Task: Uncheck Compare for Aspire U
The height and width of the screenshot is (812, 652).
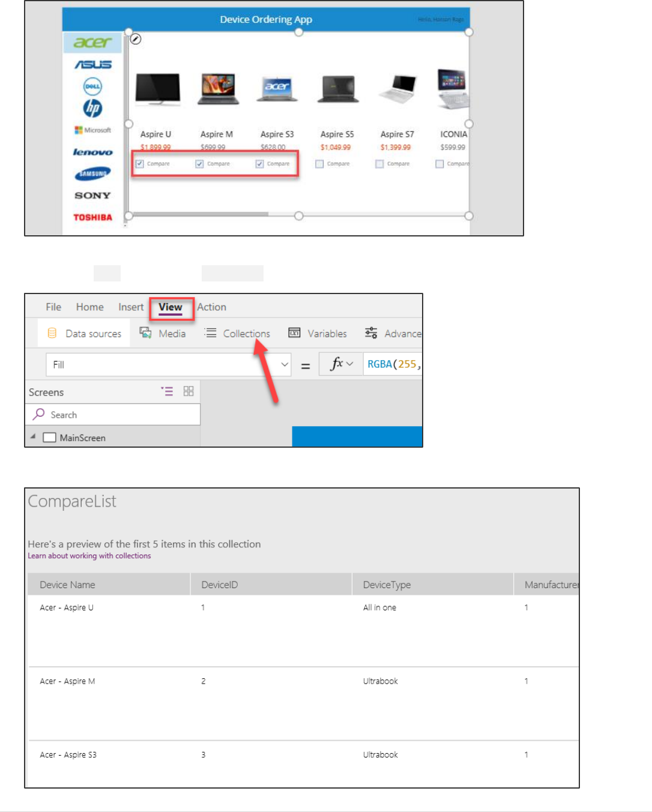Action: [140, 164]
